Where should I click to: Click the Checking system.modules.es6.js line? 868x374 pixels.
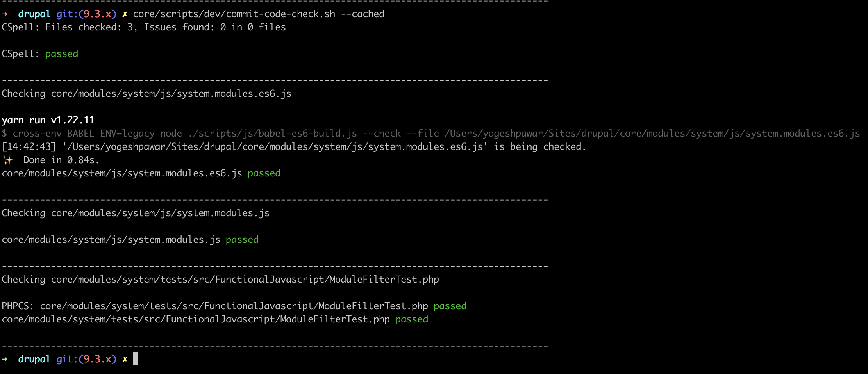146,94
